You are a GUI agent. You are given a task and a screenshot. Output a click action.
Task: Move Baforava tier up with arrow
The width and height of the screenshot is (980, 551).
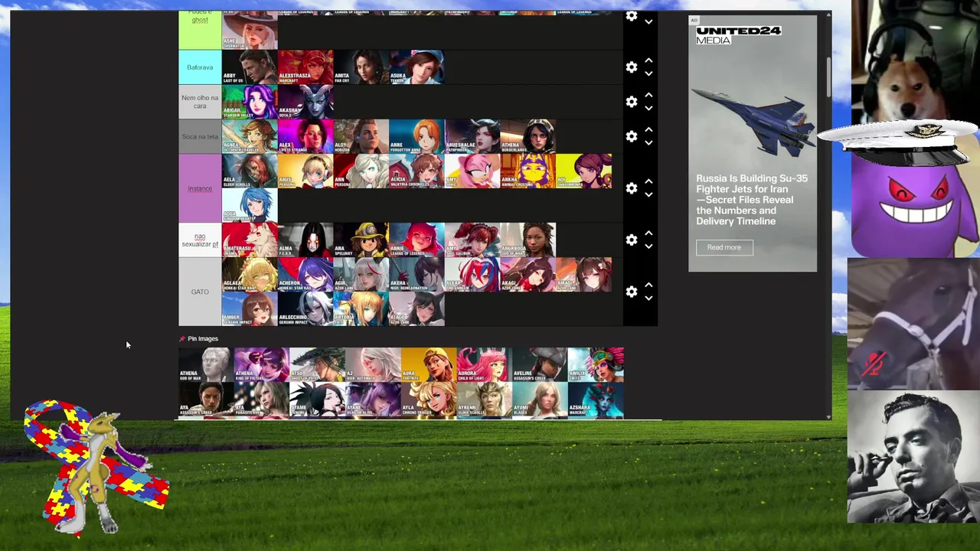click(648, 60)
